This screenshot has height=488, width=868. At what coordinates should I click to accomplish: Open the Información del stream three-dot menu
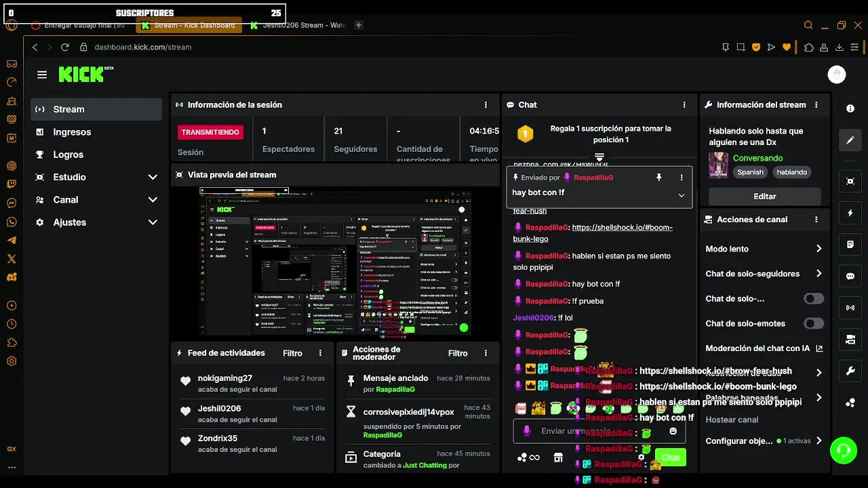point(816,105)
